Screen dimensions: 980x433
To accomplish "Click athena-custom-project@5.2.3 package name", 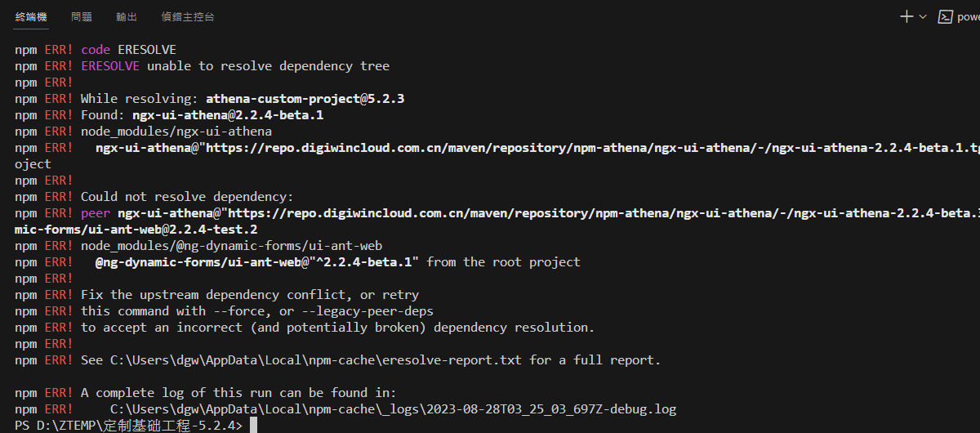I will point(305,99).
